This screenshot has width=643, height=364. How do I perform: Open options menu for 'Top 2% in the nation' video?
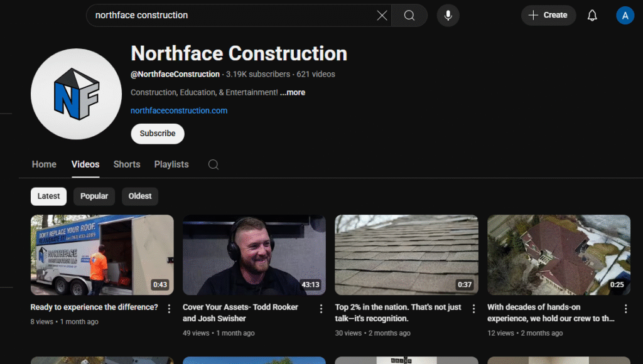[473, 308]
